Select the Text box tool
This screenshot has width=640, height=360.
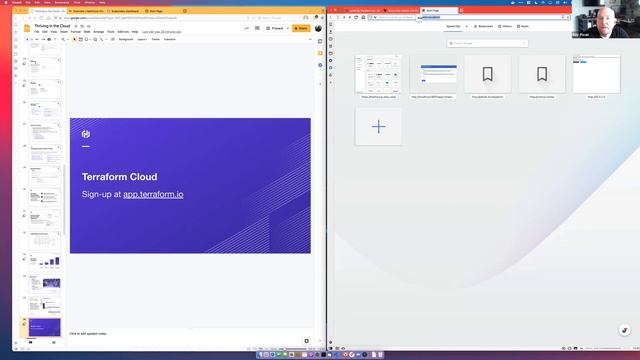click(80, 40)
